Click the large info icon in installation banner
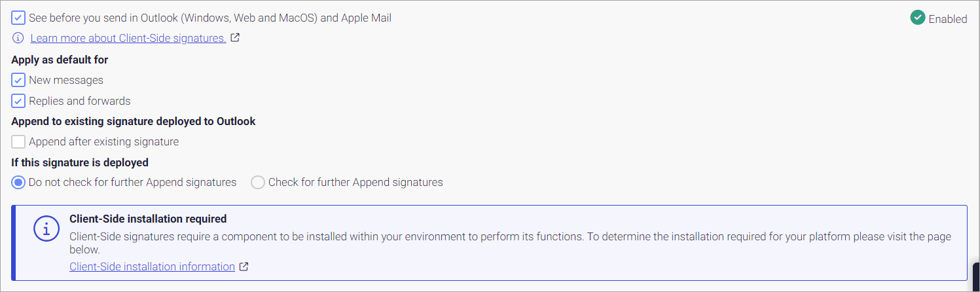 [46, 229]
